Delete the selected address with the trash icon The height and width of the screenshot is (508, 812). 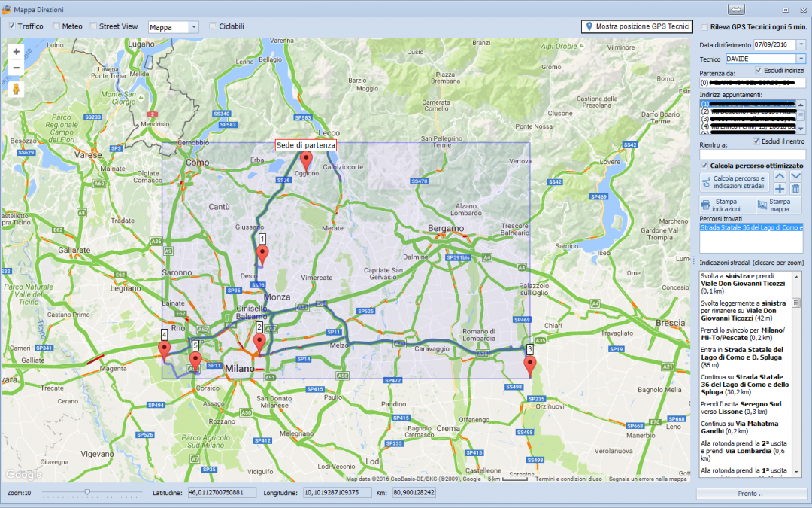[x=796, y=189]
